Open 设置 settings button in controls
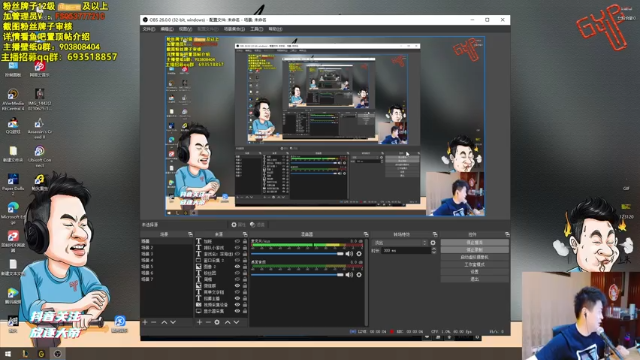Screen dimensions: 640x360 click(x=475, y=272)
